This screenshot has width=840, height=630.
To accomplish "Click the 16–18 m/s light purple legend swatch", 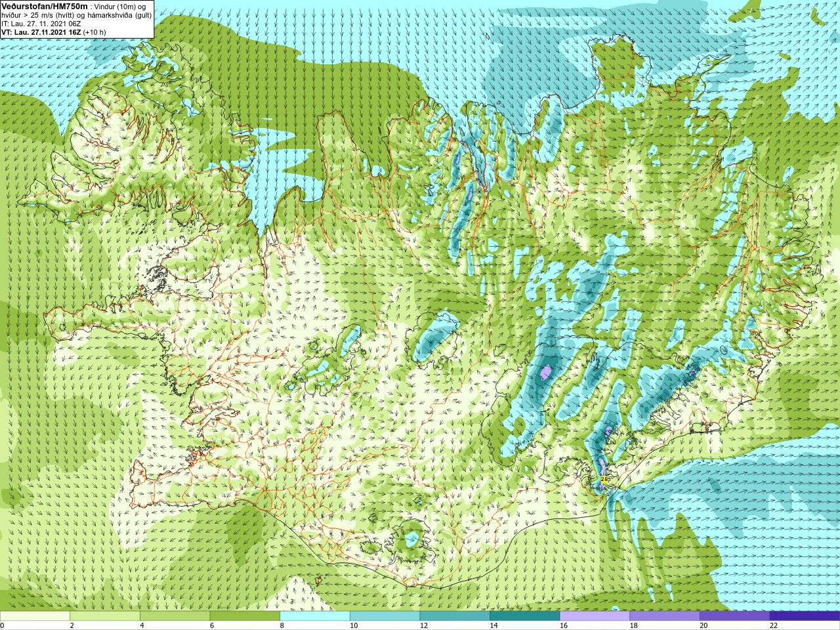I will (x=595, y=616).
